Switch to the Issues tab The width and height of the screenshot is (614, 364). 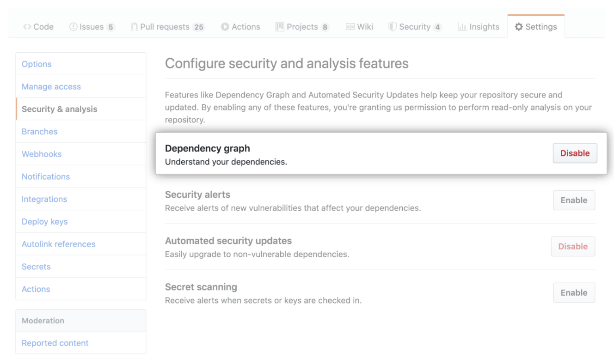pos(92,27)
